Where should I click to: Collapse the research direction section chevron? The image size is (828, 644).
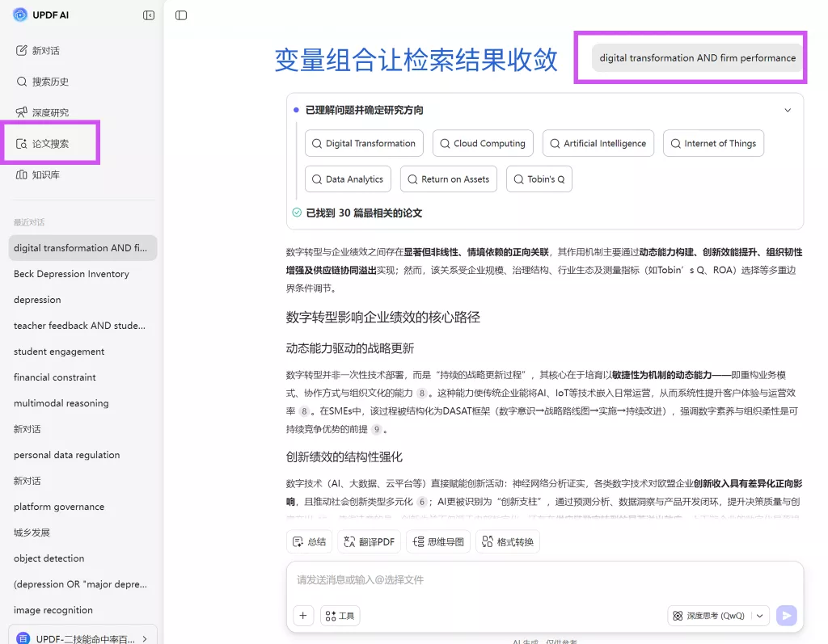788,110
